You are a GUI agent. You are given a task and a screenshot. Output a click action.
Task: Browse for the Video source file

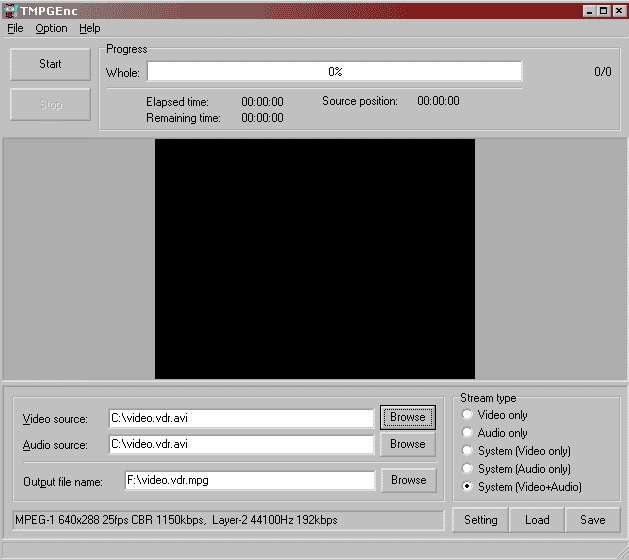pos(408,417)
